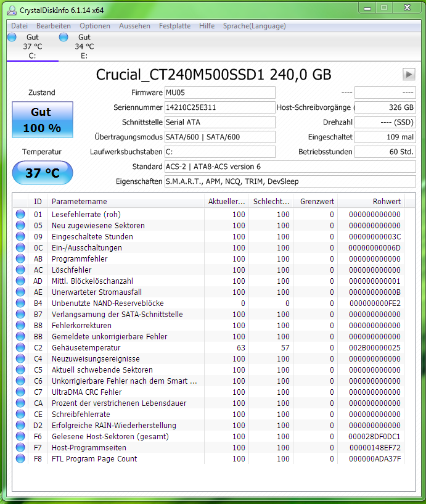Select the Unkorrigierbare Fehler nach dem Smart row text

point(125,381)
